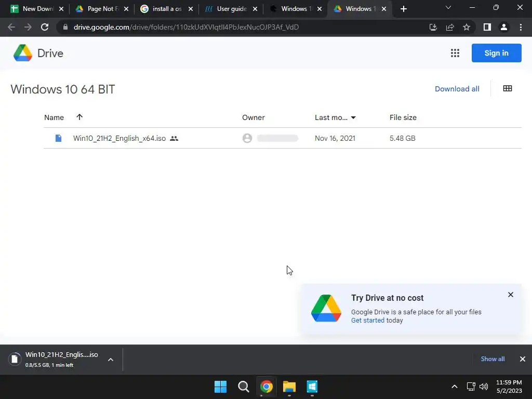This screenshot has height=399, width=532.
Task: Click the address bar URL
Action: coord(186,27)
